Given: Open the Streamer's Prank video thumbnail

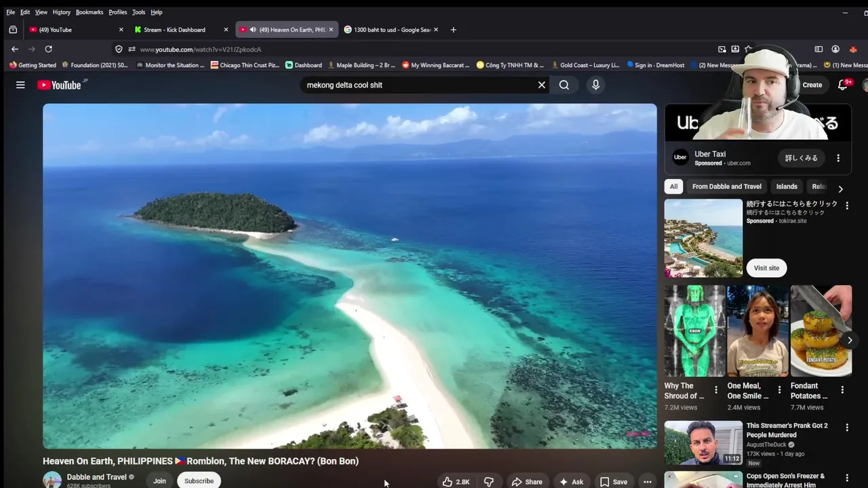Looking at the screenshot, I should (703, 443).
